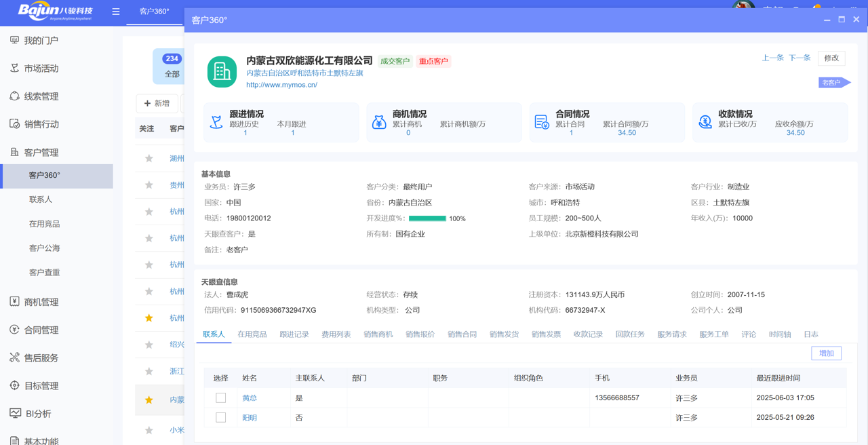The width and height of the screenshot is (868, 445).
Task: Click the payment collection yen icon
Action: click(x=705, y=122)
